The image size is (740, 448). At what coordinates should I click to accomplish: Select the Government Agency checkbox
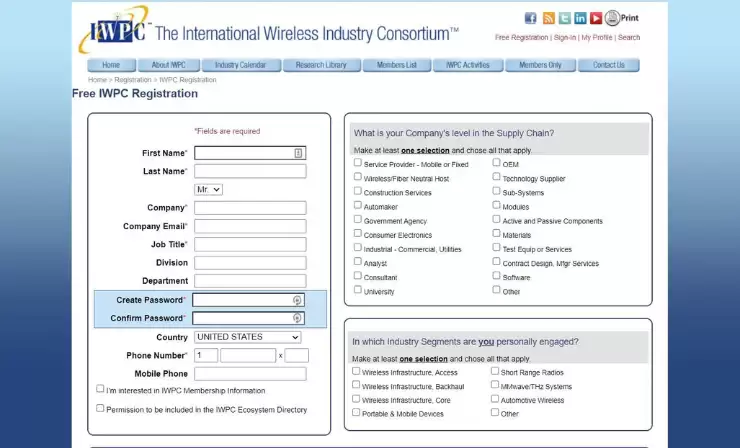coord(358,219)
